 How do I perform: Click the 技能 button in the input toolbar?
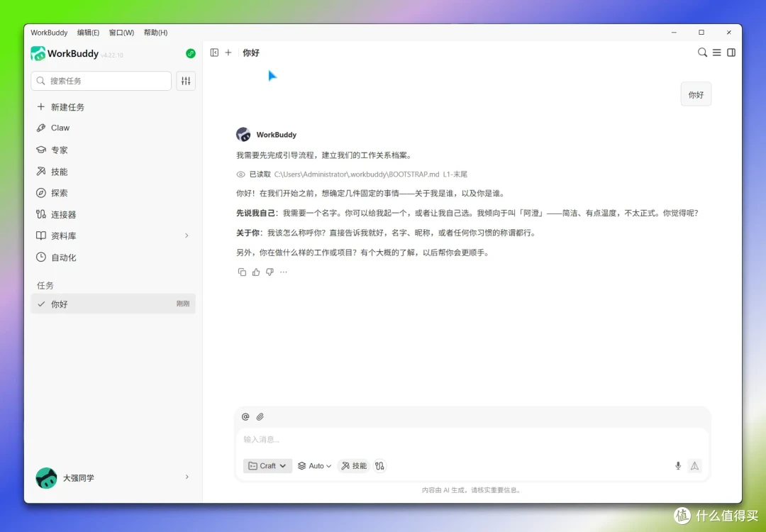pos(354,466)
